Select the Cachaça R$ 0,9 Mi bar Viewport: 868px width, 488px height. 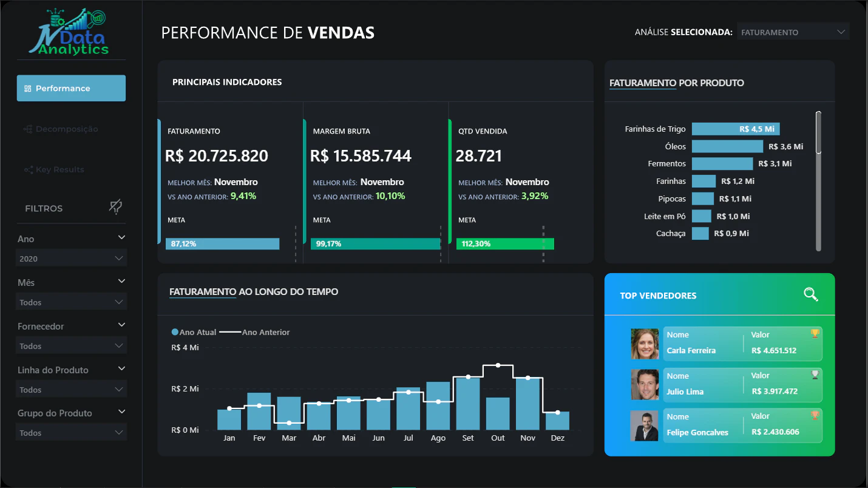[700, 233]
